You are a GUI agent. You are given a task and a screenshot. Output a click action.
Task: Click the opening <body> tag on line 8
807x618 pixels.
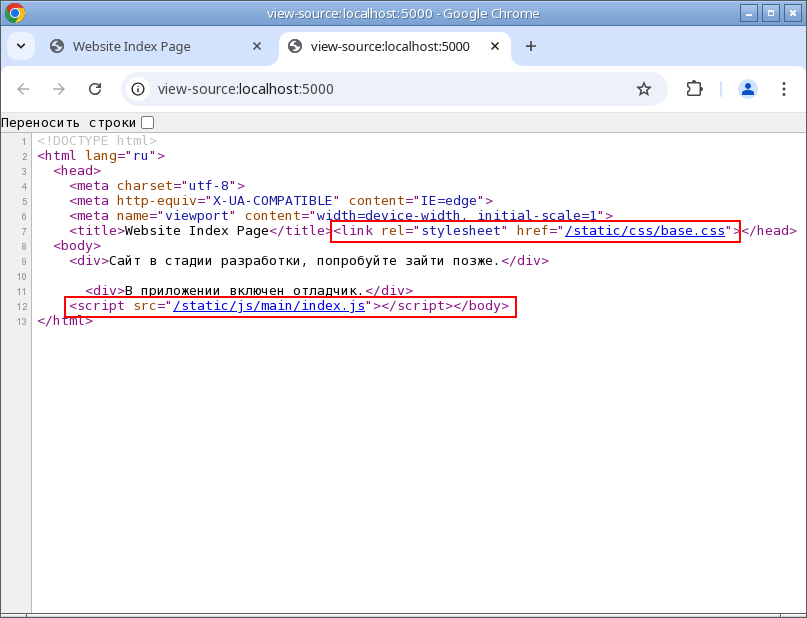click(77, 245)
